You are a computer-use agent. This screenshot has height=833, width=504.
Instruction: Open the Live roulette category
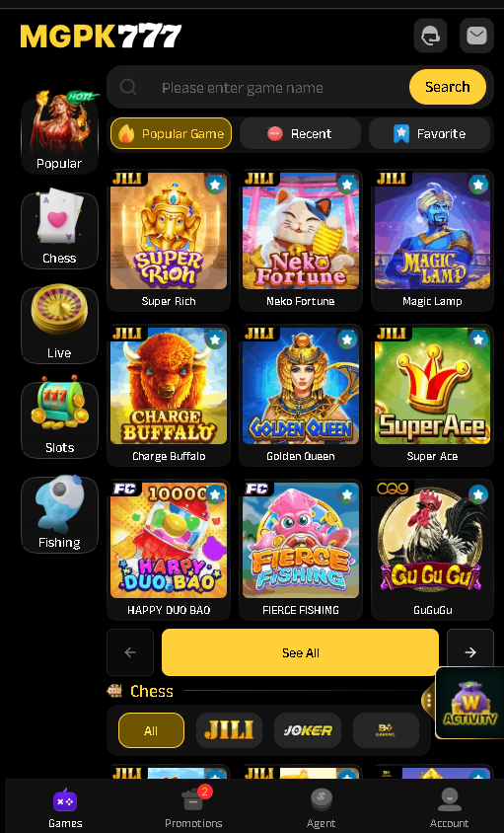pyautogui.click(x=59, y=325)
